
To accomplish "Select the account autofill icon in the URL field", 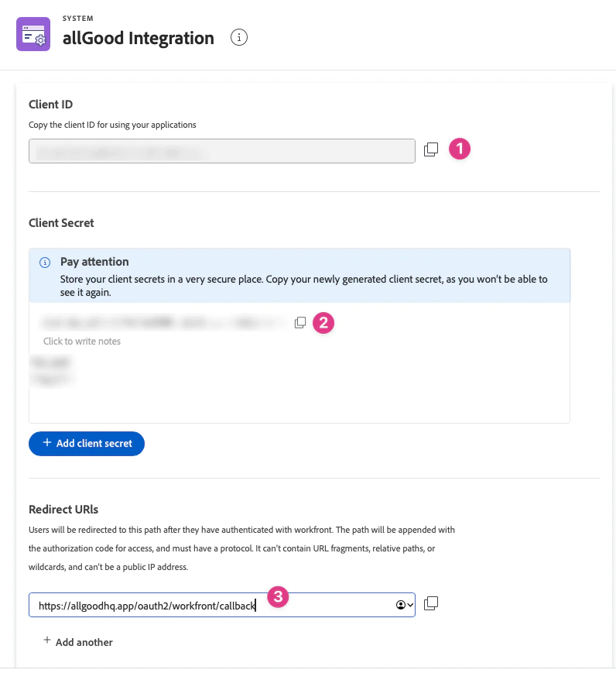I will point(402,604).
